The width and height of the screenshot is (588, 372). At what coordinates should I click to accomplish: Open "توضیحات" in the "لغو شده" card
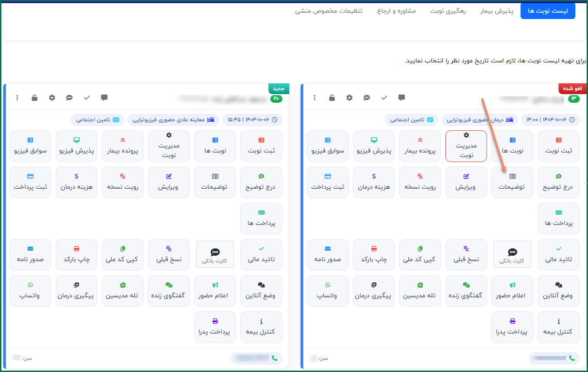[512, 182]
